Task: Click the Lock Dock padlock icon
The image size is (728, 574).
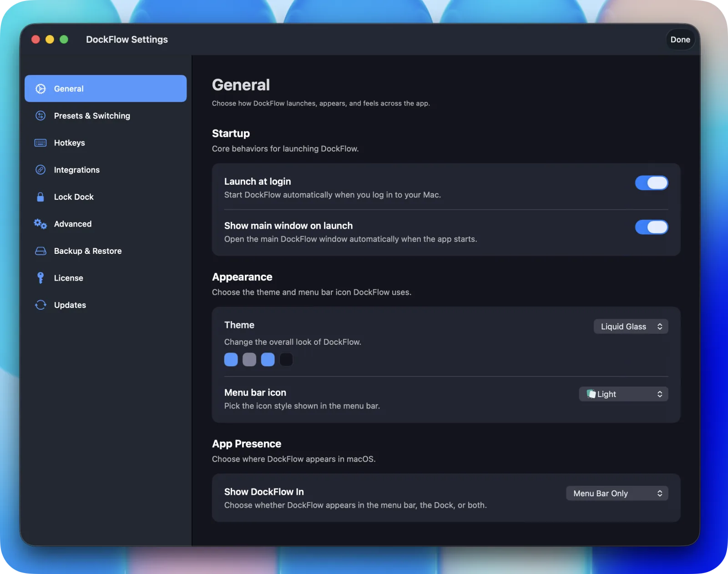Action: 40,197
